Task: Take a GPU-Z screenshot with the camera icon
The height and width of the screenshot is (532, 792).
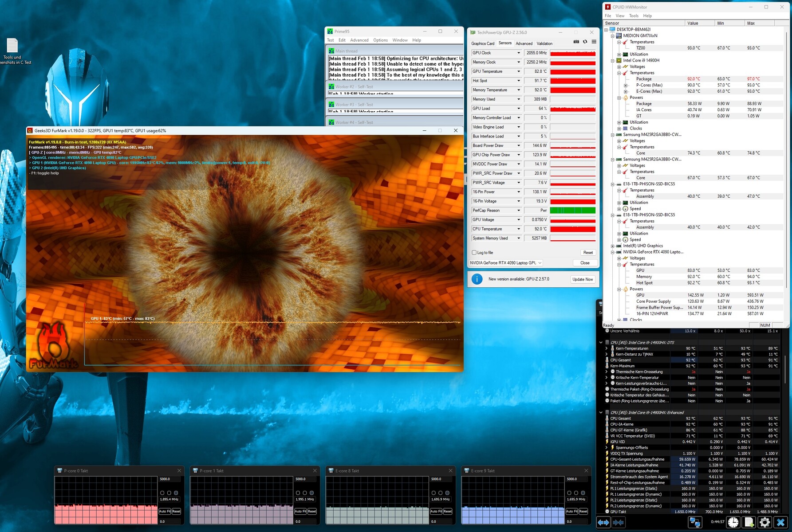Action: tap(576, 42)
